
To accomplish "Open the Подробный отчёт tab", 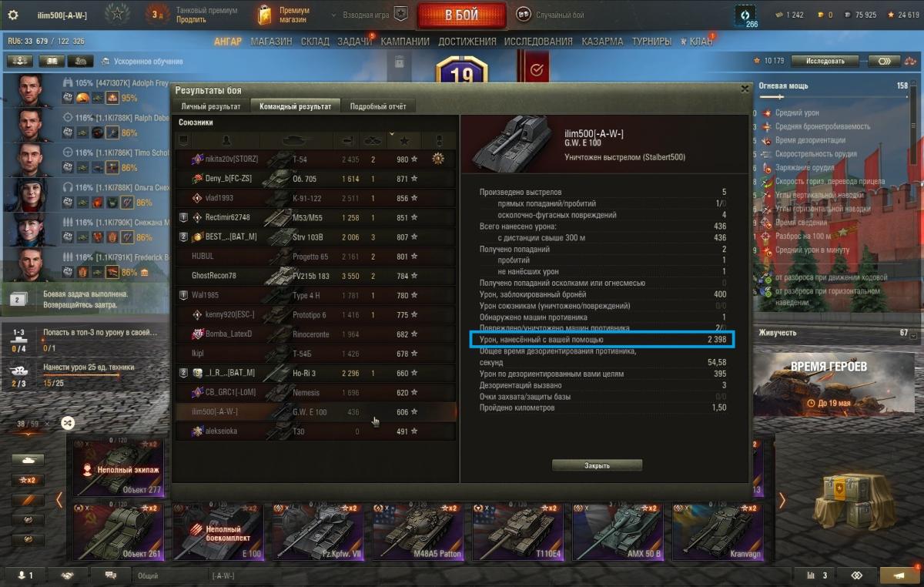I will tap(378, 106).
